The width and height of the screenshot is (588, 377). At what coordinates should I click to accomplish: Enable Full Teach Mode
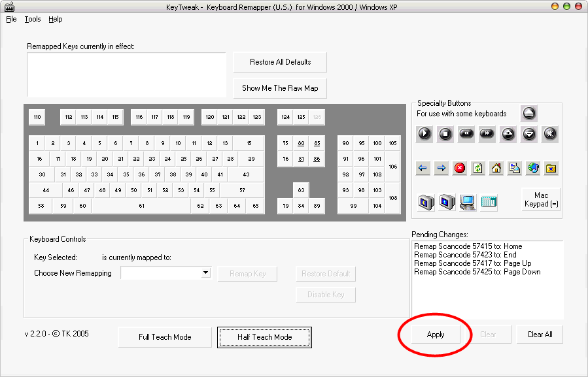tap(165, 337)
